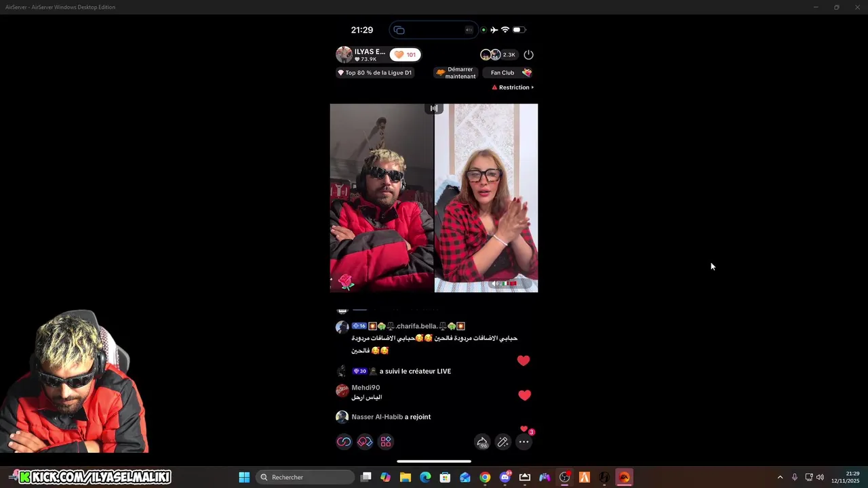This screenshot has height=488, width=868.
Task: Open co-host link rings icon
Action: [344, 442]
